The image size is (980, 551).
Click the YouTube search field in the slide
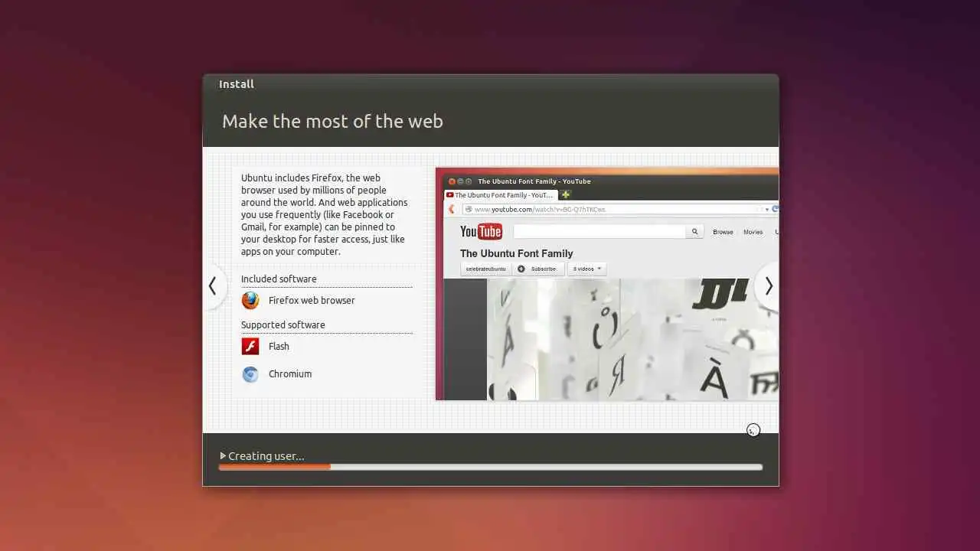click(x=599, y=231)
